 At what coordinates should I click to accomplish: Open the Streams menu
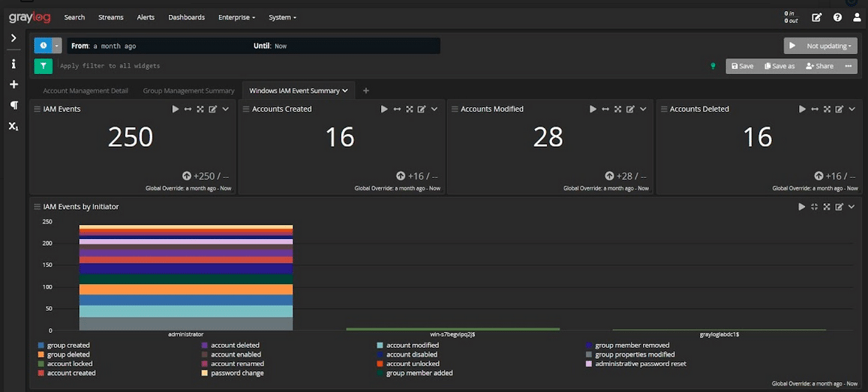click(110, 17)
